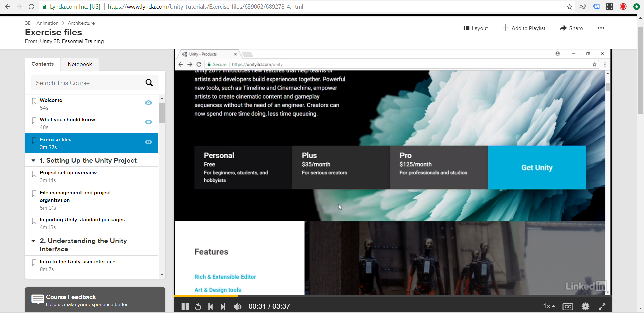
Task: Click the Layout icon
Action: pos(466,28)
